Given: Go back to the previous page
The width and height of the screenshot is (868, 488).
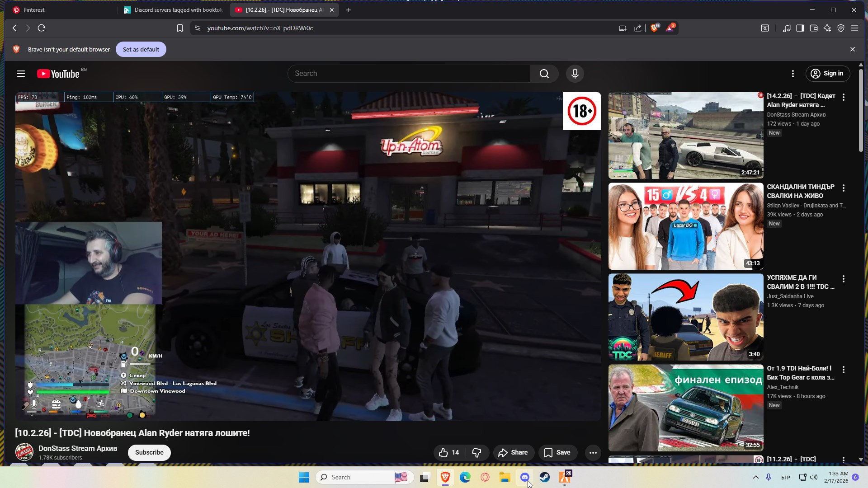Looking at the screenshot, I should [x=14, y=28].
